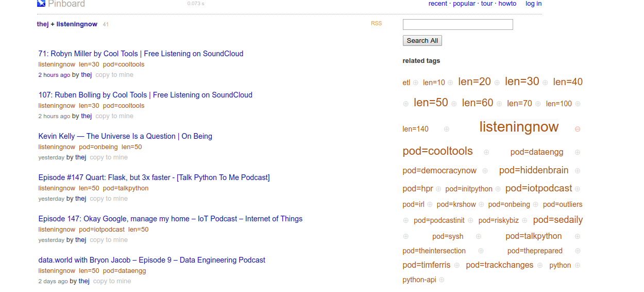Click the plus icon after pod=timferris
Image resolution: width=644 pixels, height=292 pixels.
coord(456,265)
